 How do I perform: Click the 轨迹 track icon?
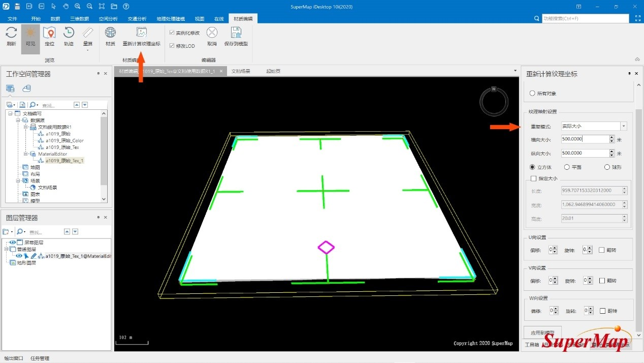[x=69, y=34]
